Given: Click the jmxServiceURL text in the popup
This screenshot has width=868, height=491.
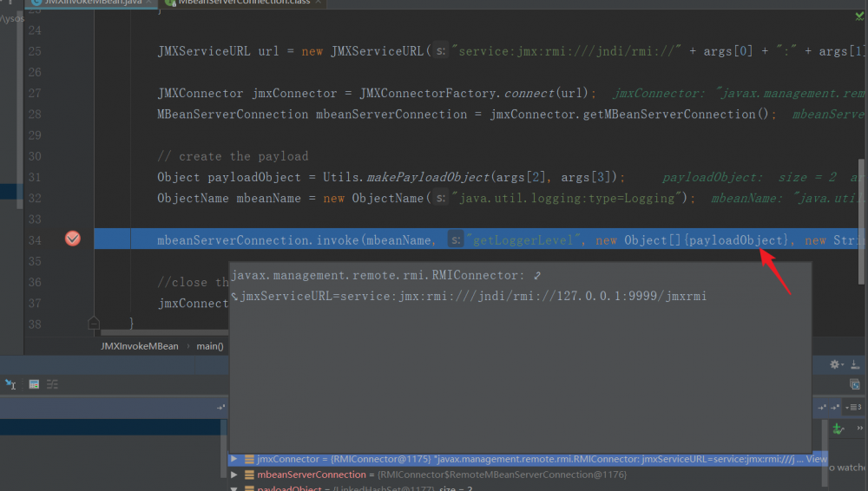Looking at the screenshot, I should pos(473,296).
